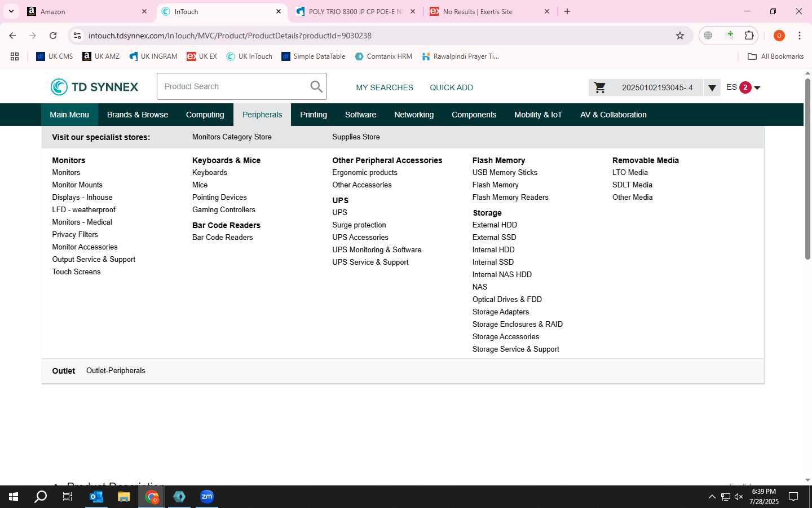Click MY SEARCHES link
The height and width of the screenshot is (508, 812).
[385, 87]
